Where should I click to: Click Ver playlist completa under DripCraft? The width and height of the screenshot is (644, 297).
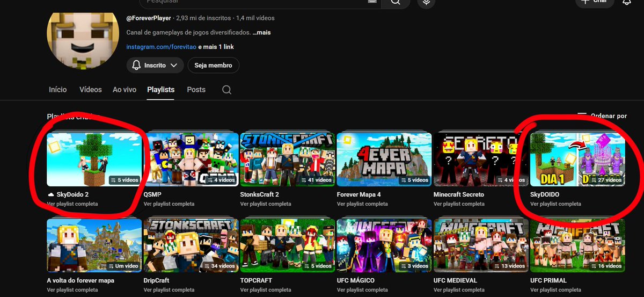coord(169,290)
